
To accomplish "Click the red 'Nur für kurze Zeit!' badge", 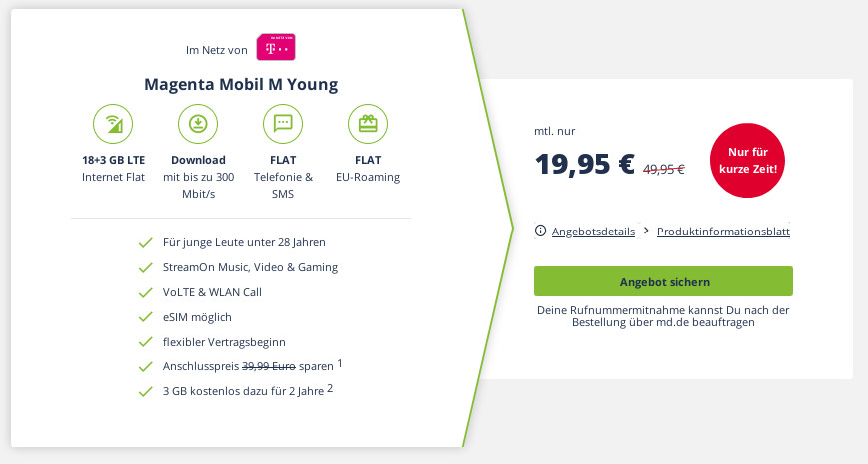I will (x=747, y=162).
